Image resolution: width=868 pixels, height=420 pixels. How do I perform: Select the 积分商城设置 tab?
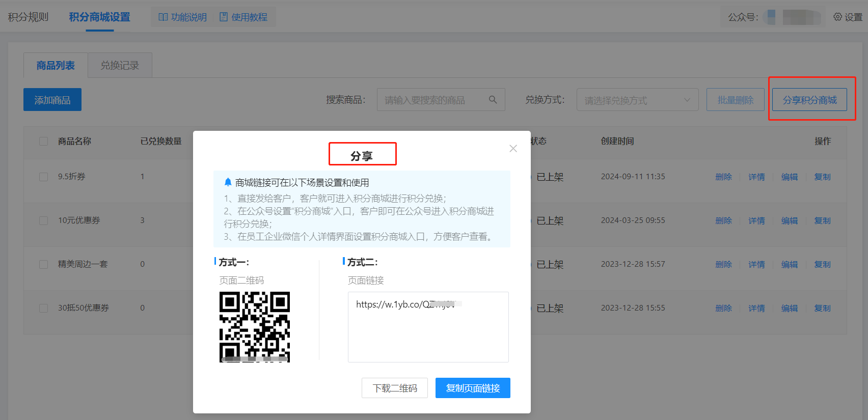click(x=100, y=17)
